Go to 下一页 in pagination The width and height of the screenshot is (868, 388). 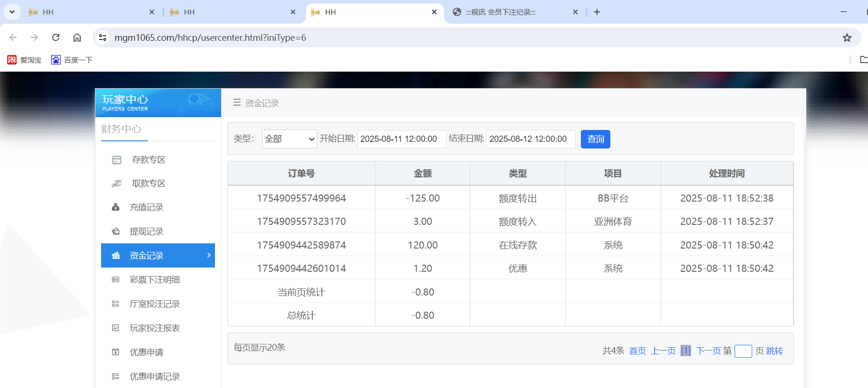click(708, 351)
